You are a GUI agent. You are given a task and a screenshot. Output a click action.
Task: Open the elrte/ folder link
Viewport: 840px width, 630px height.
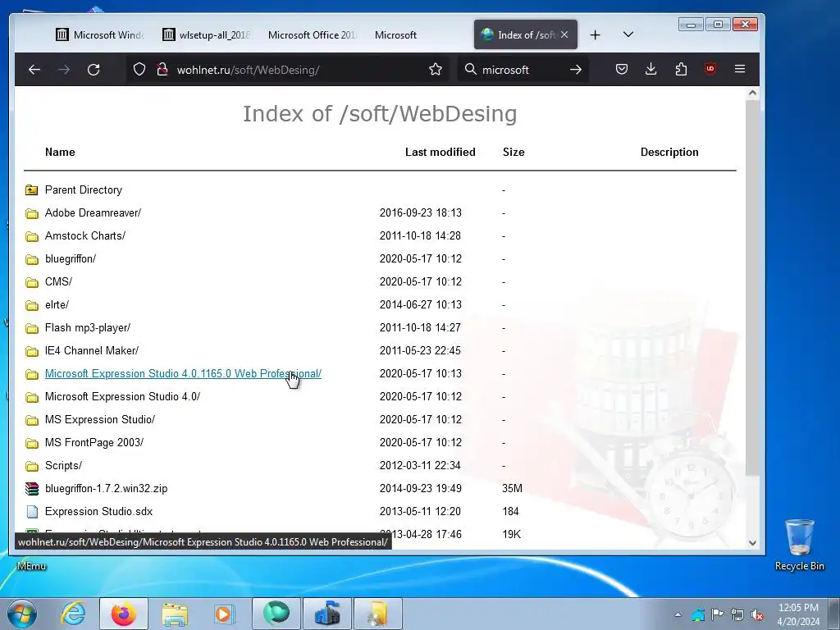tap(57, 305)
